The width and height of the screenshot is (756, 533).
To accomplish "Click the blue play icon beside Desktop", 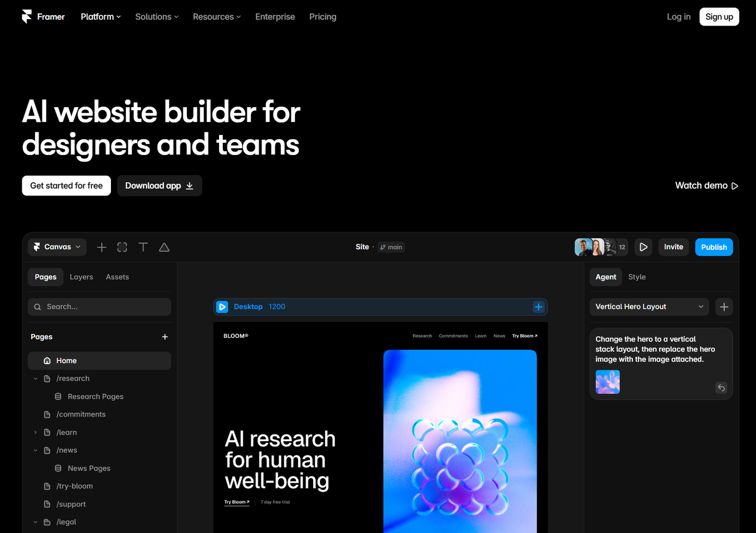I will (222, 307).
